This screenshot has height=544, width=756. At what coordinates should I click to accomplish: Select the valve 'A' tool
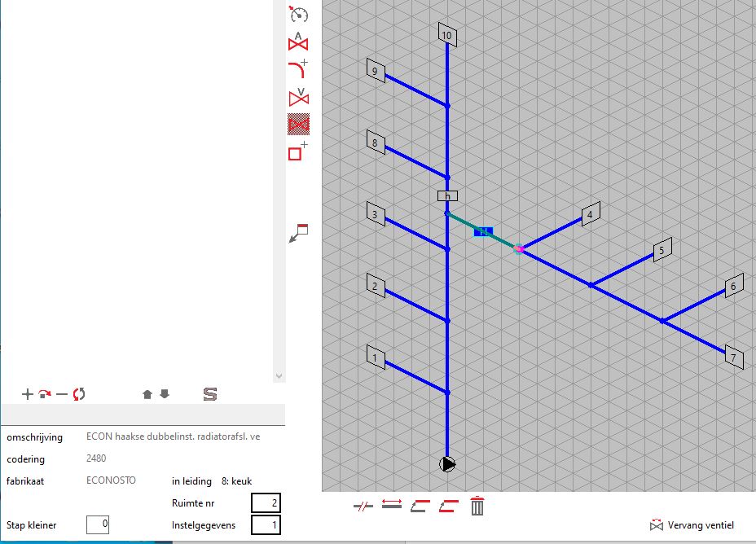click(x=299, y=42)
